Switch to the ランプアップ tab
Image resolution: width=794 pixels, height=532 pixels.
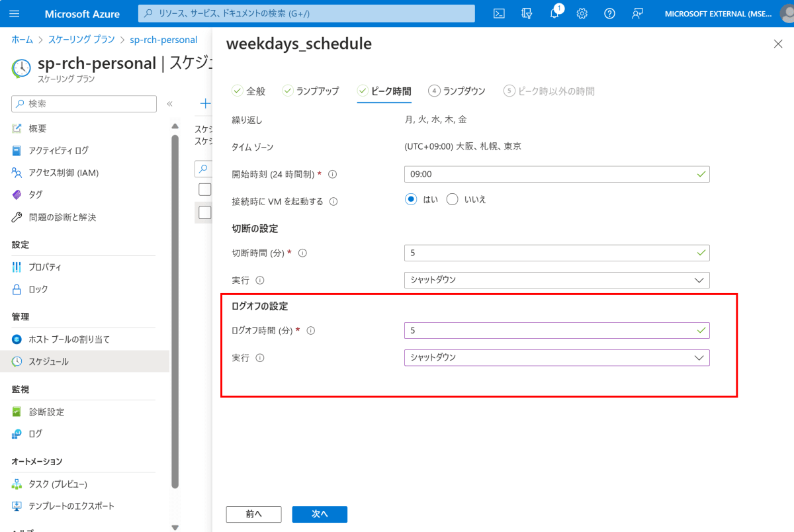click(x=310, y=91)
